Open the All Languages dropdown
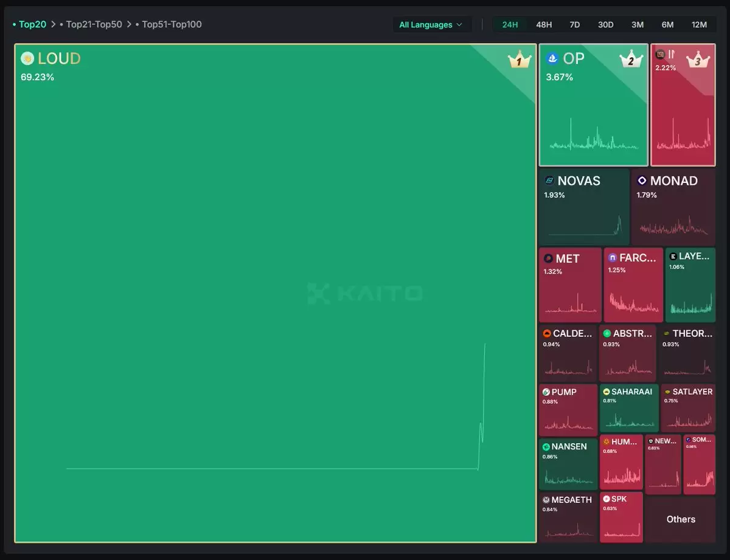The height and width of the screenshot is (560, 730). tap(431, 25)
